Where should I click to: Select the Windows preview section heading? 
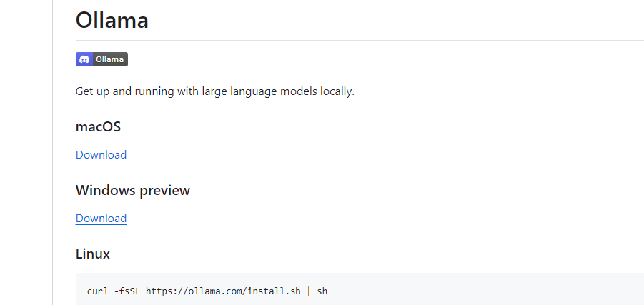coord(133,191)
